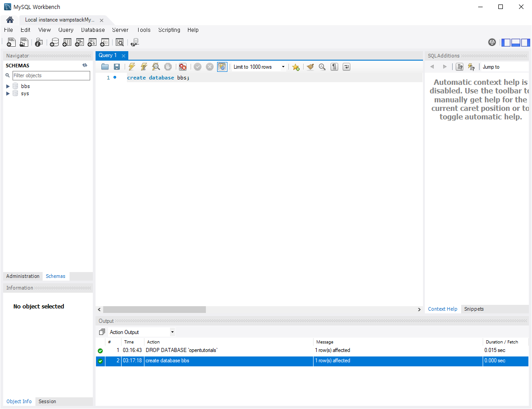The image size is (532, 409).
Task: Toggle the left sidebar panel
Action: pos(506,43)
